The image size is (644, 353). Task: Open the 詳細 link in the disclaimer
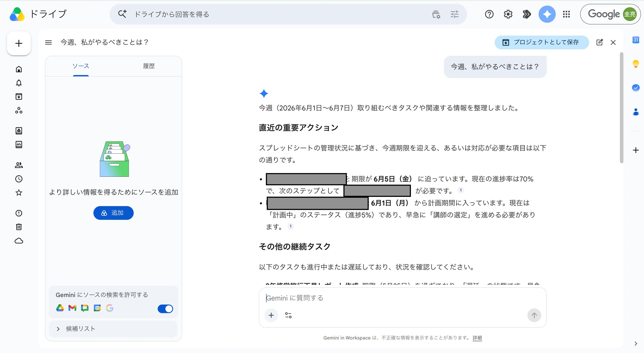coord(477,338)
